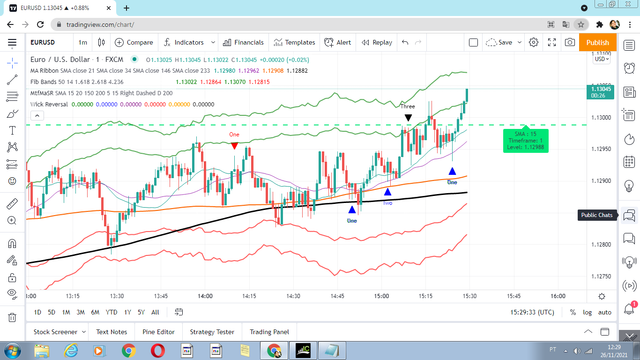Open the Stock Screener tab
The width and height of the screenshot is (640, 360).
coord(55,332)
